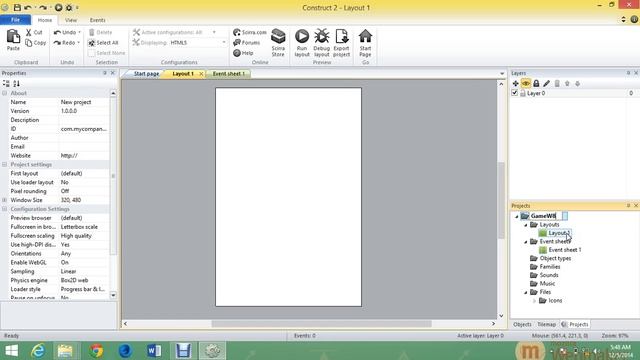
Task: Expand the Window Size property
Action: tap(4, 200)
